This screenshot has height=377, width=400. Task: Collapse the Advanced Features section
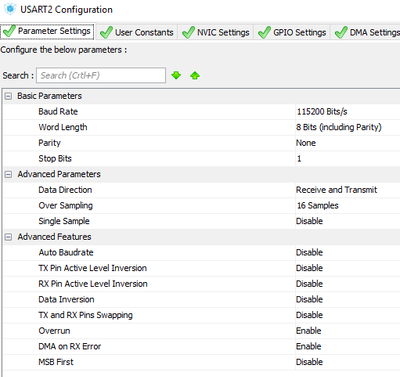[9, 237]
